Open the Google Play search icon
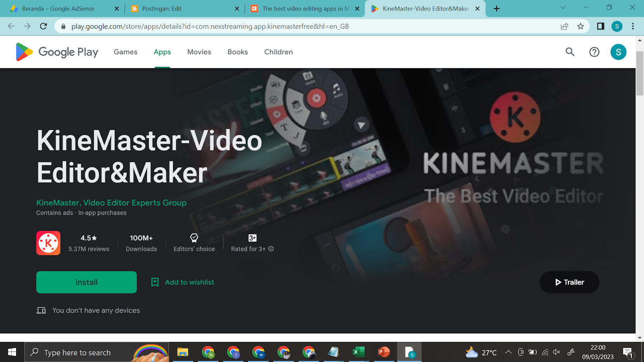 tap(570, 52)
